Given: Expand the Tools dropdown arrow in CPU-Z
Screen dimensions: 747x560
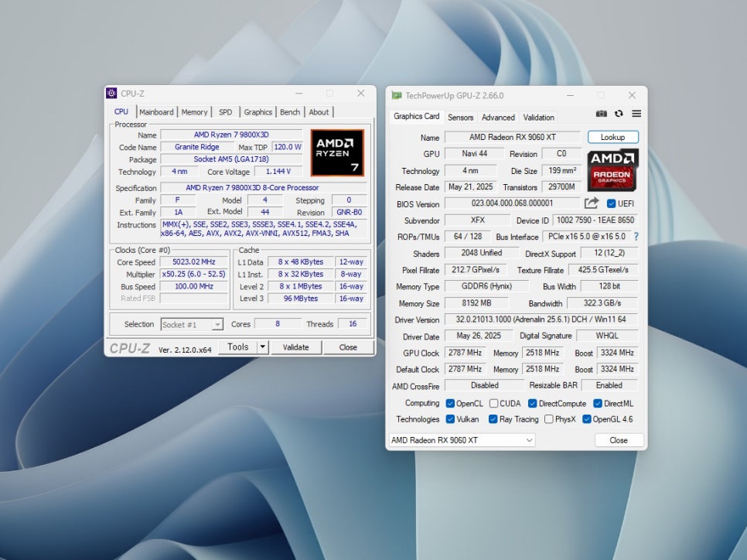Looking at the screenshot, I should 262,347.
